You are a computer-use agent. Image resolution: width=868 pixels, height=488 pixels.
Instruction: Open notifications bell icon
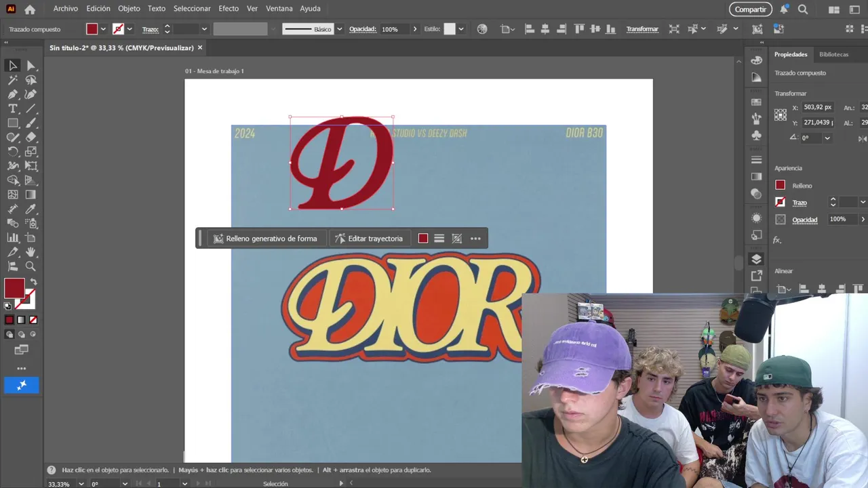(784, 9)
